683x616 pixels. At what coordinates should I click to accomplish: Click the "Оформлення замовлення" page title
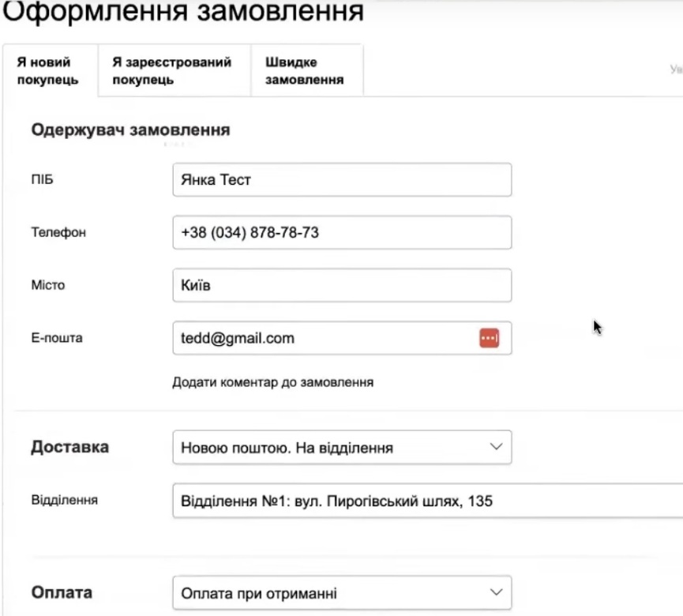tap(184, 11)
